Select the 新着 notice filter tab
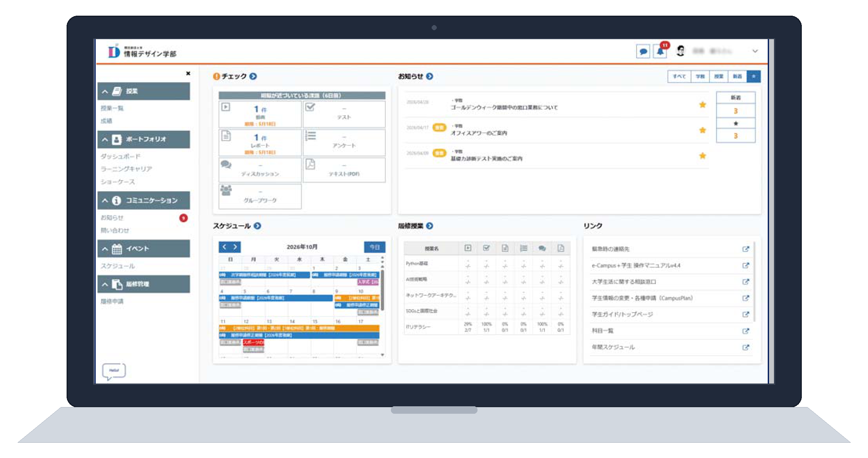This screenshot has height=458, width=868. pyautogui.click(x=737, y=76)
